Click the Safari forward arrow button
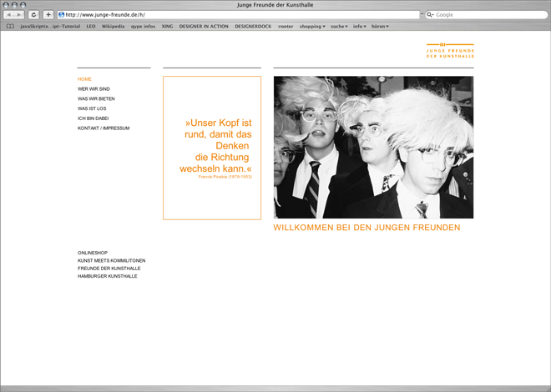This screenshot has width=551, height=392. coord(19,15)
